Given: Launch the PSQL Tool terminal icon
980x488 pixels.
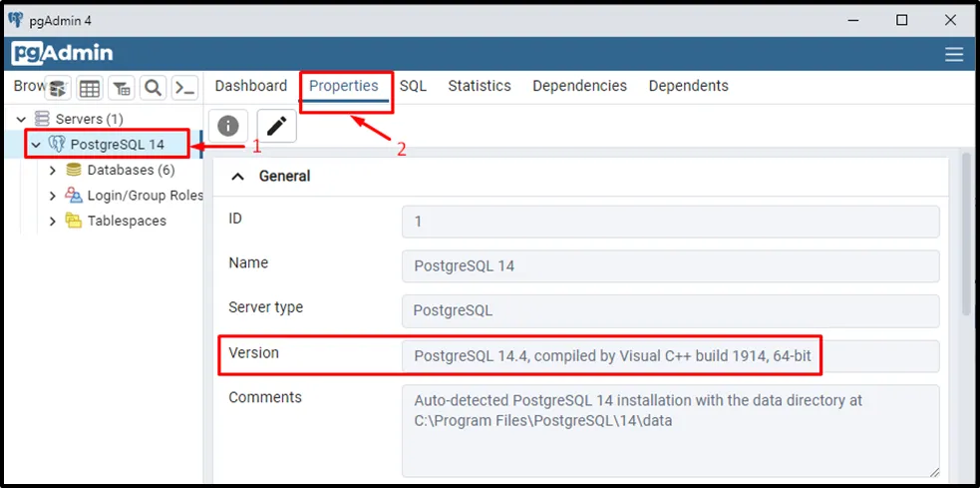Looking at the screenshot, I should point(184,88).
